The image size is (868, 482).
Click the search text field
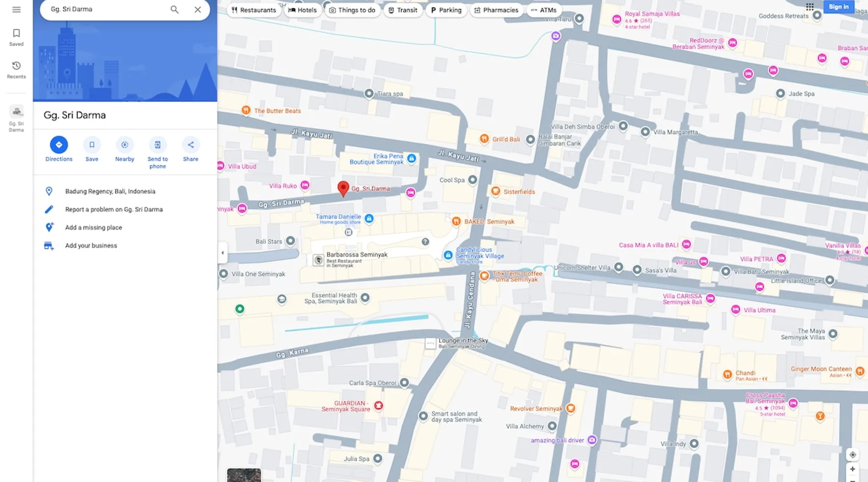coord(106,10)
